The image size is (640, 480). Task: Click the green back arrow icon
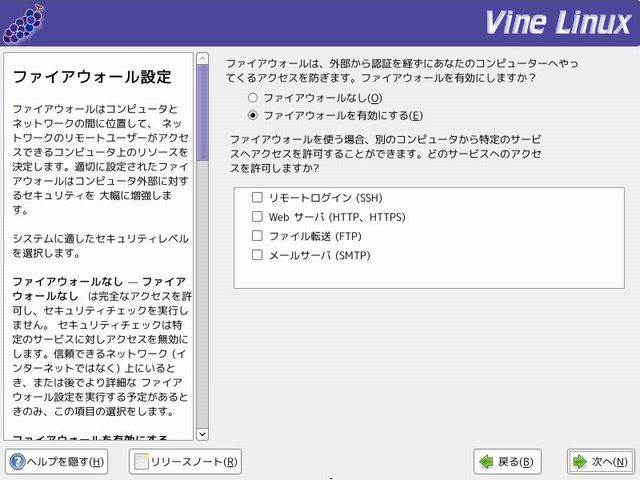point(485,462)
